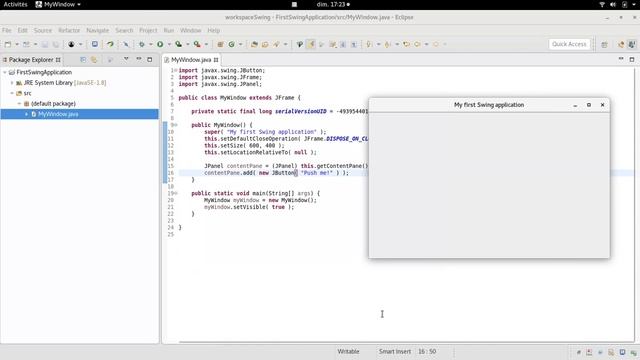Click the New file toolbar icon
Viewport: 640px width, 360px height.
click(8, 44)
